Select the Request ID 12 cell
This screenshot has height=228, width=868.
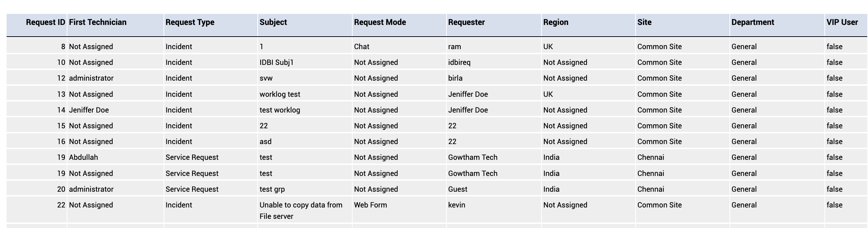click(61, 78)
